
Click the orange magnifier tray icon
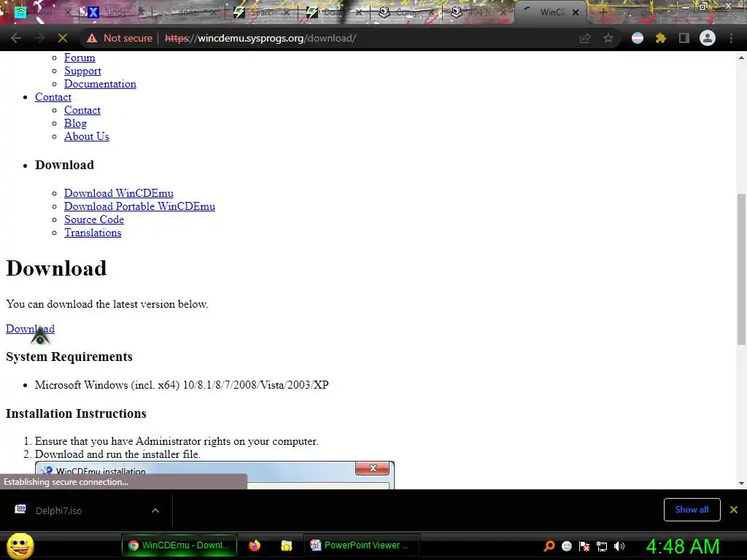click(549, 545)
